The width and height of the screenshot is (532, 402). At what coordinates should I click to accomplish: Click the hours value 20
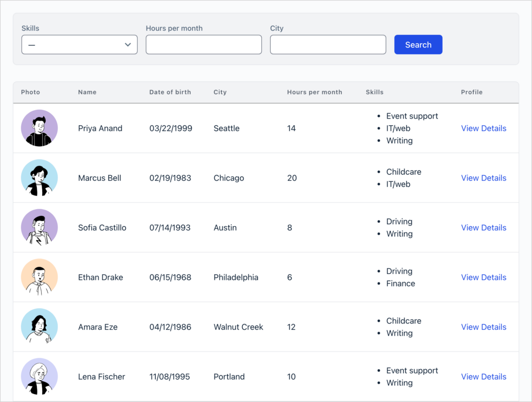point(292,178)
